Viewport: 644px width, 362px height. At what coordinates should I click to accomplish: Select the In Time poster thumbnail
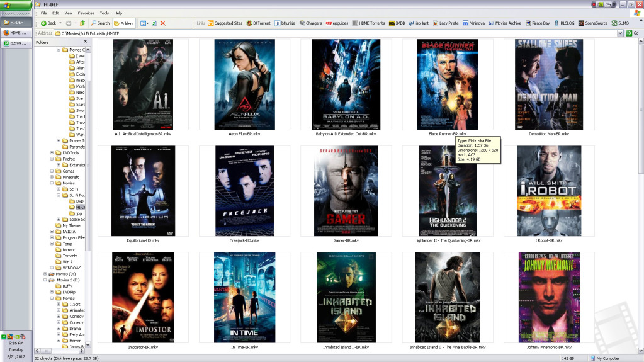[244, 298]
